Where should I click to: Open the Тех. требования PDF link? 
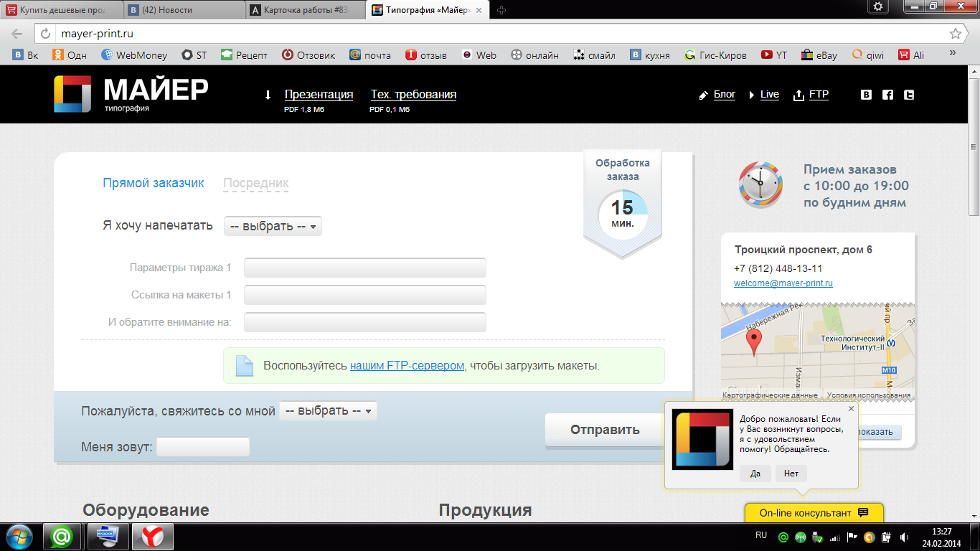click(413, 95)
